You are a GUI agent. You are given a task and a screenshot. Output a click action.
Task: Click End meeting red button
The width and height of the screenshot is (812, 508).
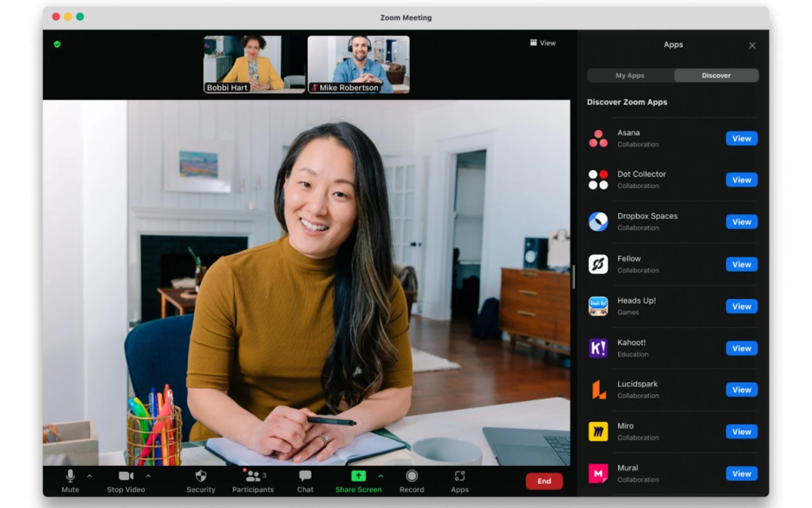[542, 481]
